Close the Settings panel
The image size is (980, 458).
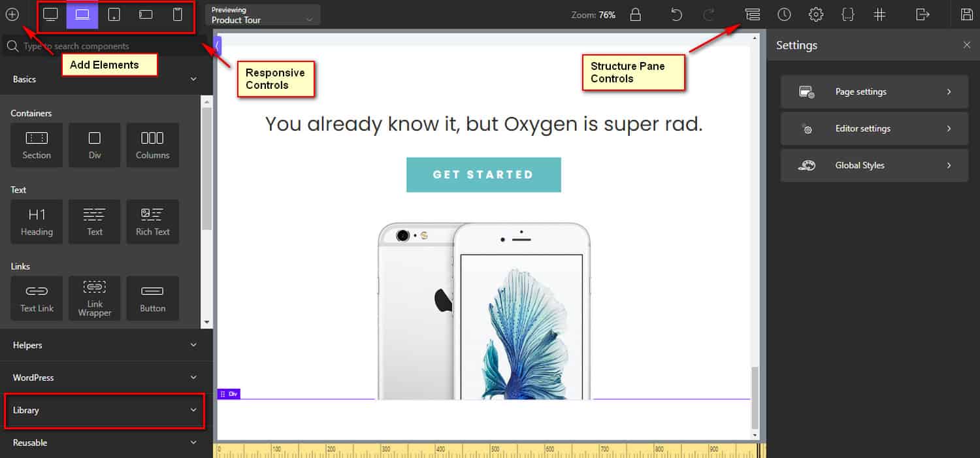[967, 45]
